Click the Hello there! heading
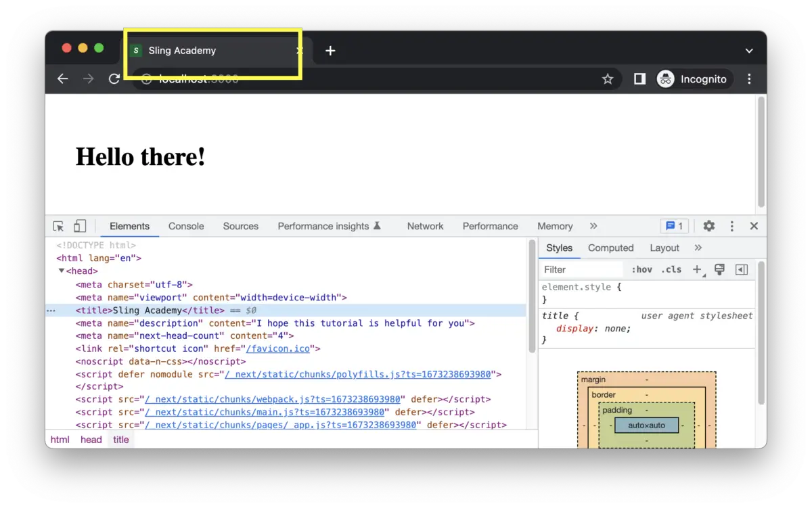 pos(140,157)
